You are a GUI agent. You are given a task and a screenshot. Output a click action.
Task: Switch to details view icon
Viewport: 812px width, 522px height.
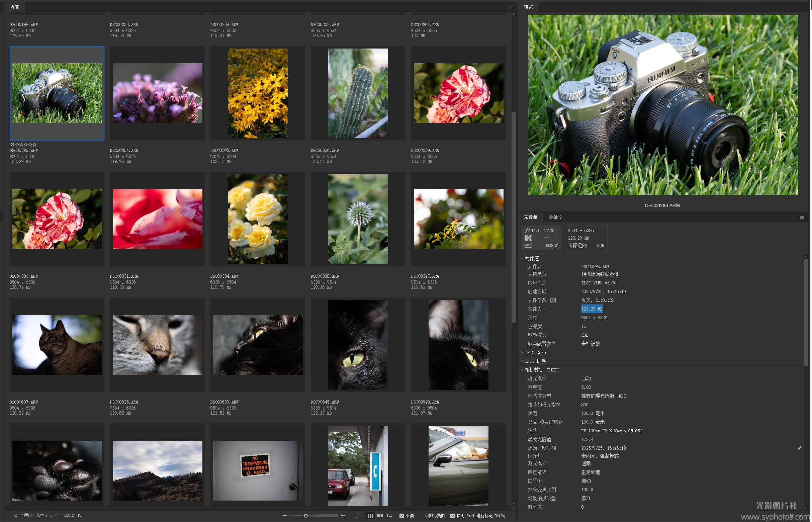380,516
